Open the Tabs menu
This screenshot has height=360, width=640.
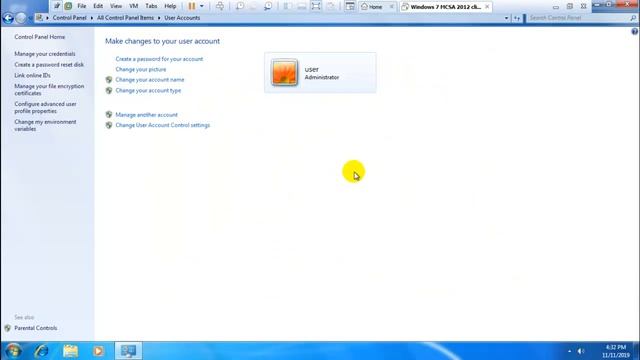[x=151, y=6]
